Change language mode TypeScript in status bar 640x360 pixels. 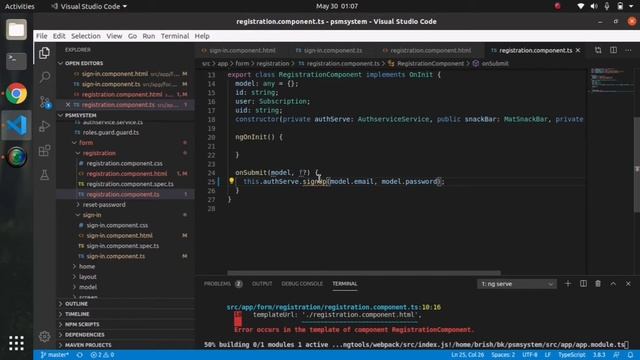pyautogui.click(x=571, y=355)
